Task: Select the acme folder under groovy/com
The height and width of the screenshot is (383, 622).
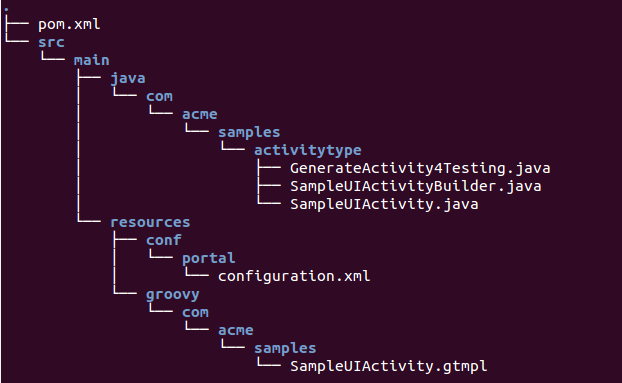Action: point(236,330)
